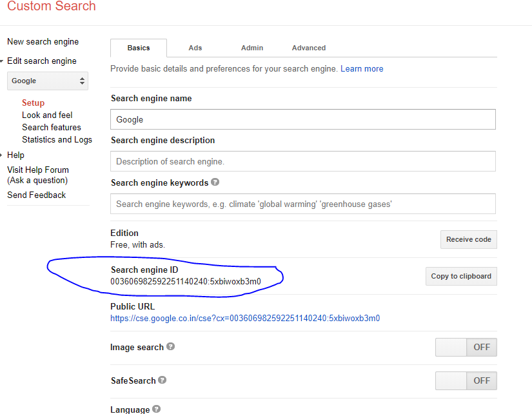Open the Learn more link
This screenshot has height=414, width=532.
tap(362, 68)
